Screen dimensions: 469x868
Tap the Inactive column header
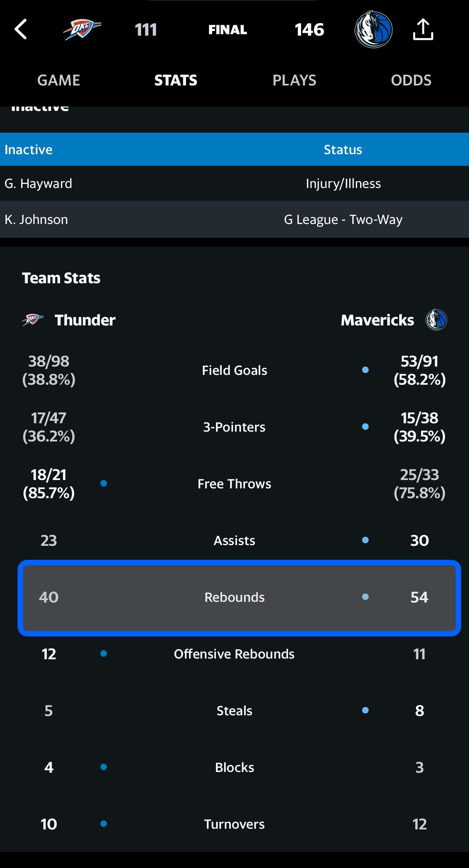28,149
